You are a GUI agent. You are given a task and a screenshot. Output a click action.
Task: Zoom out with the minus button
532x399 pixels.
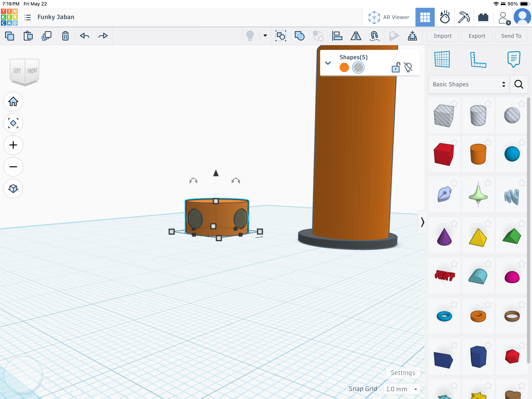click(x=13, y=167)
